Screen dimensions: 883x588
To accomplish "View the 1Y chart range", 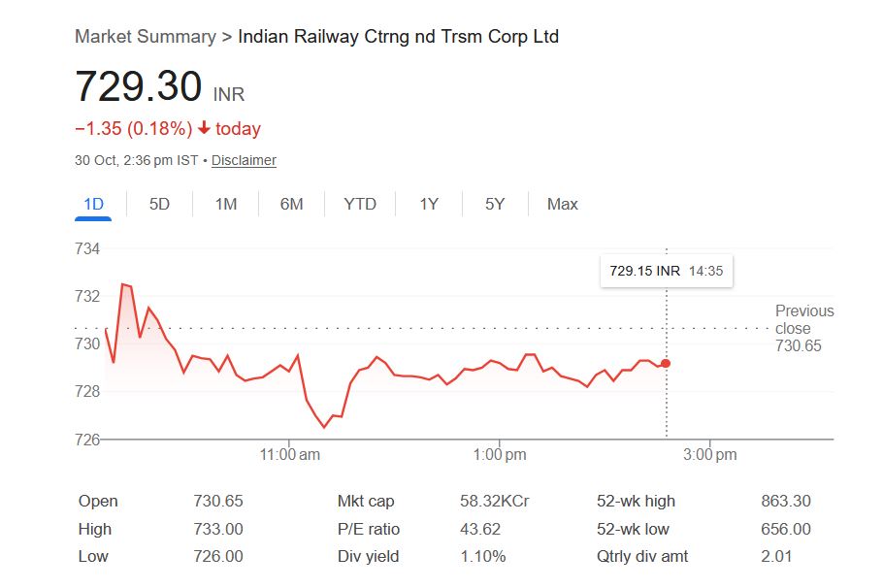I will (429, 204).
